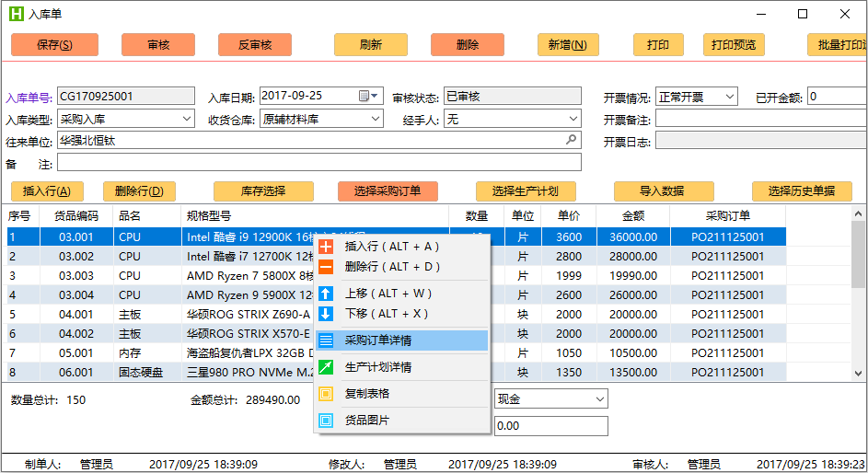Expand the 开票情况 正常开票 dropdown
The image size is (868, 473).
[730, 97]
